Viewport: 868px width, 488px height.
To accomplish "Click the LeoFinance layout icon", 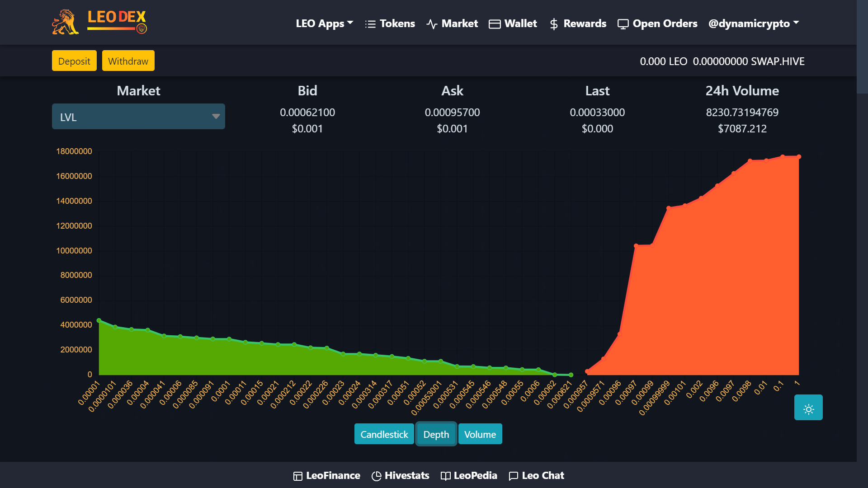I will click(297, 476).
